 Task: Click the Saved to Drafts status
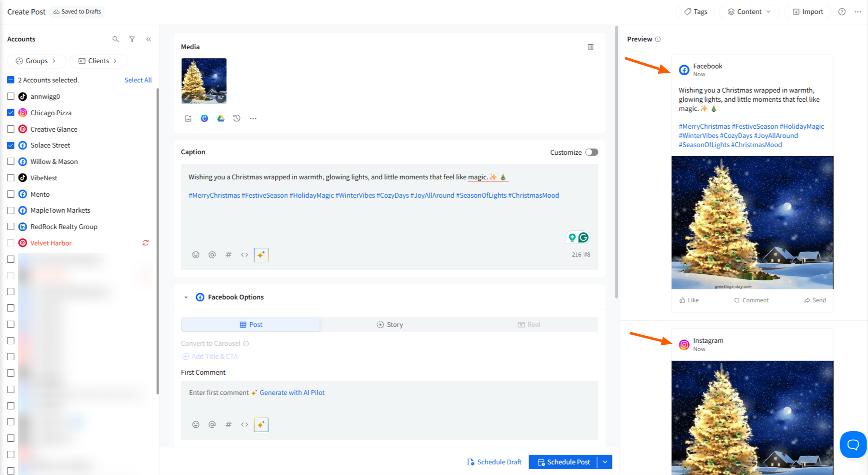coord(77,12)
